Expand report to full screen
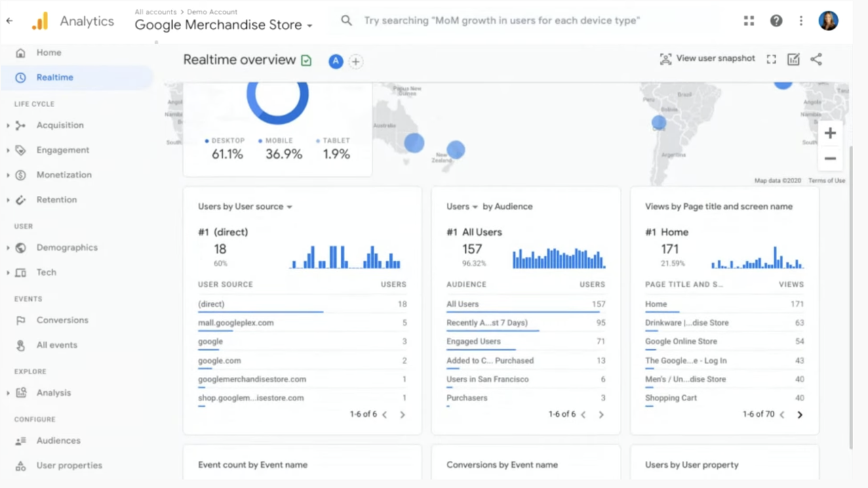Viewport: 868px width, 488px height. [771, 59]
